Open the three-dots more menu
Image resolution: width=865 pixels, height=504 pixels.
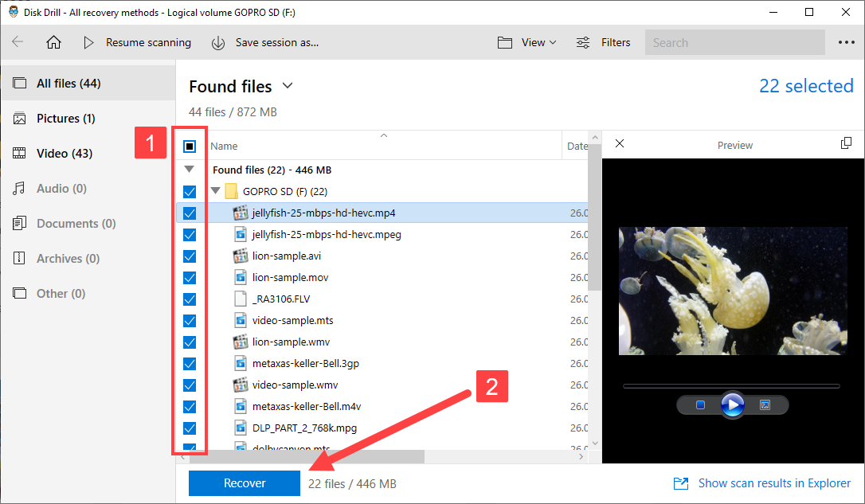click(x=846, y=42)
